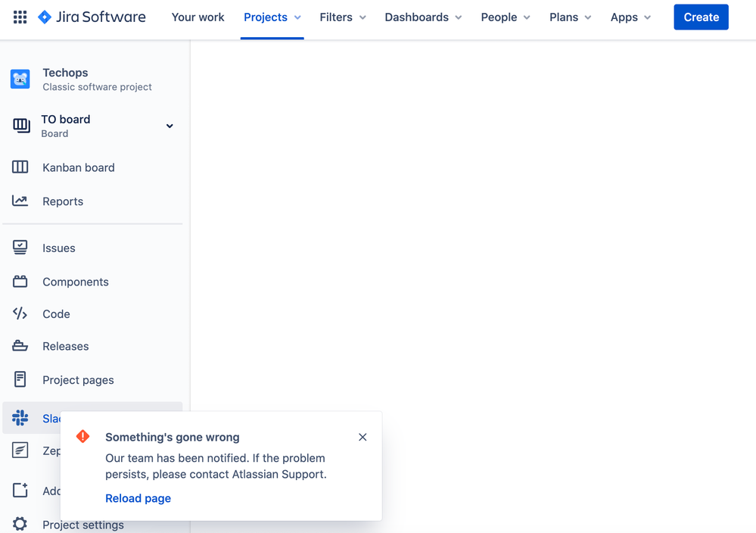756x533 pixels.
Task: Click the Issues icon
Action: [x=20, y=248]
